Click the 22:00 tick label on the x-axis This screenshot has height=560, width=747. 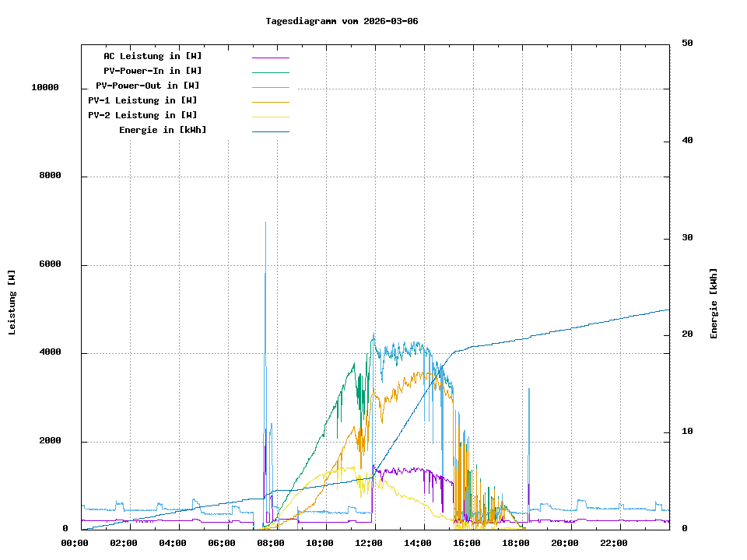point(614,543)
